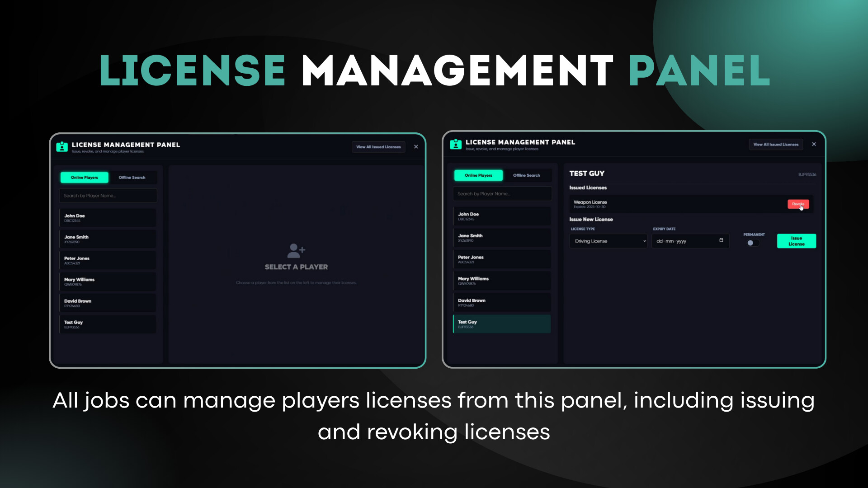This screenshot has width=868, height=488.
Task: Expand the License Type dropdown
Action: pos(608,241)
